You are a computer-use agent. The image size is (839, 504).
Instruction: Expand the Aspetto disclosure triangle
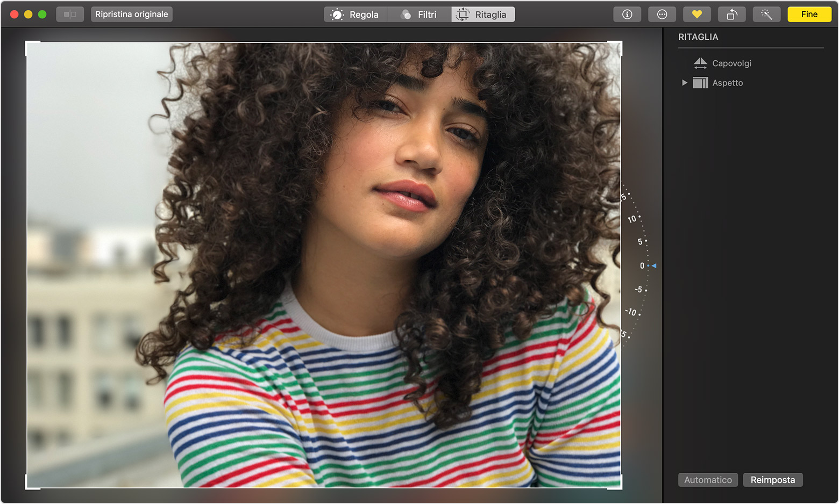pos(684,83)
